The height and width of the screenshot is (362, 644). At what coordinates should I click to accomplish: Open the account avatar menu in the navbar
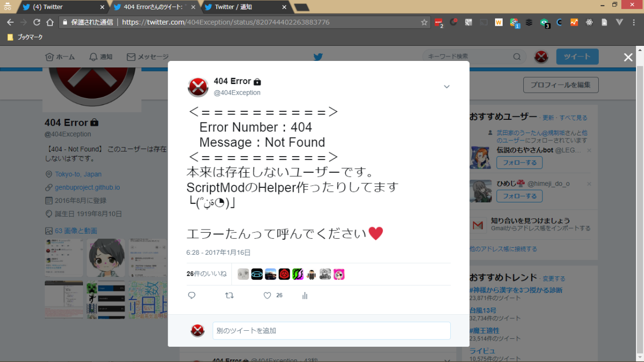pyautogui.click(x=541, y=57)
